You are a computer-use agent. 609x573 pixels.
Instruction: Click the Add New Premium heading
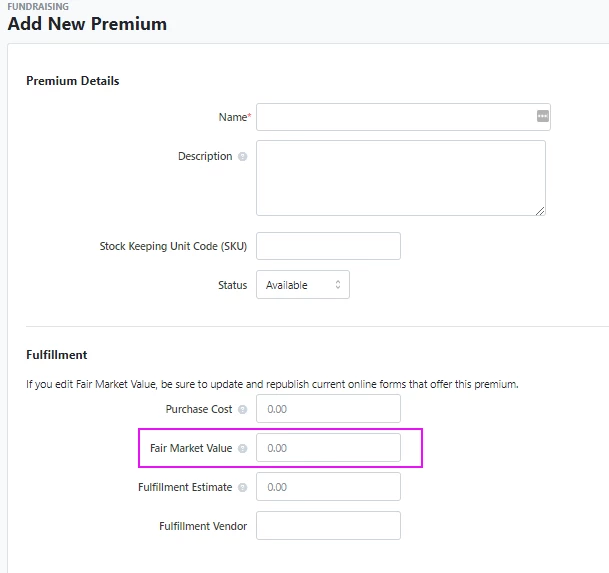pyautogui.click(x=87, y=24)
